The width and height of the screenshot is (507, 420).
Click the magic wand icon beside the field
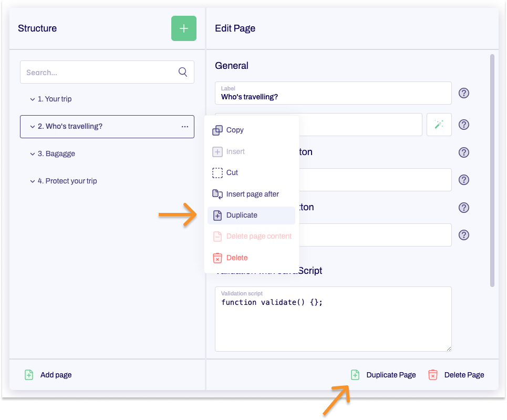439,125
